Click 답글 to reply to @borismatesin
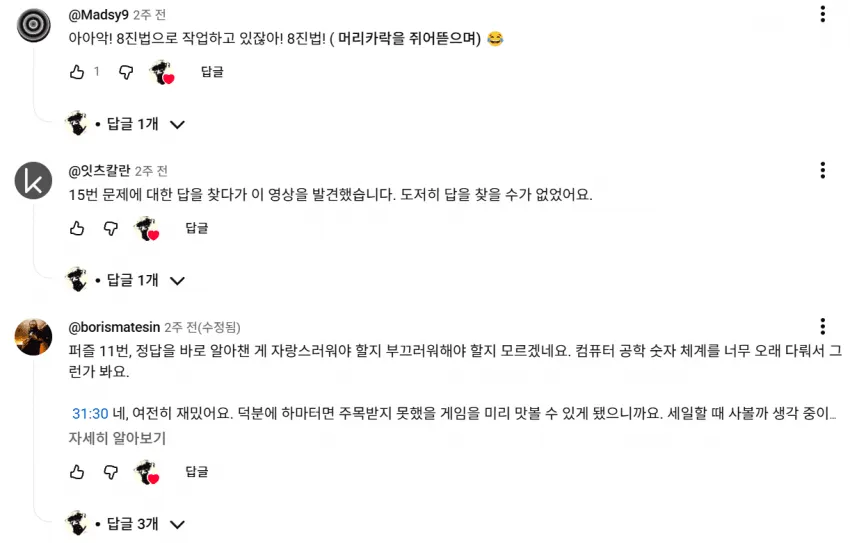The image size is (850, 543). 196,471
